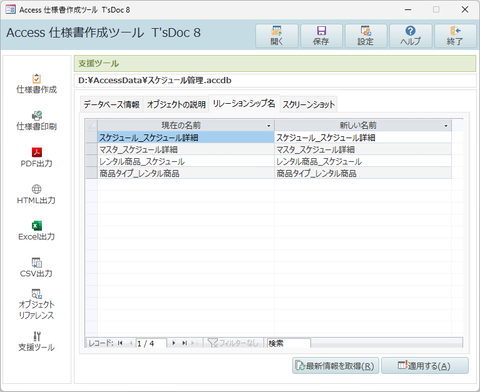Image resolution: width=480 pixels, height=392 pixels.
Task: Click 現在の名前 cell 商品タイプ_レンタル商品
Action: (186, 173)
